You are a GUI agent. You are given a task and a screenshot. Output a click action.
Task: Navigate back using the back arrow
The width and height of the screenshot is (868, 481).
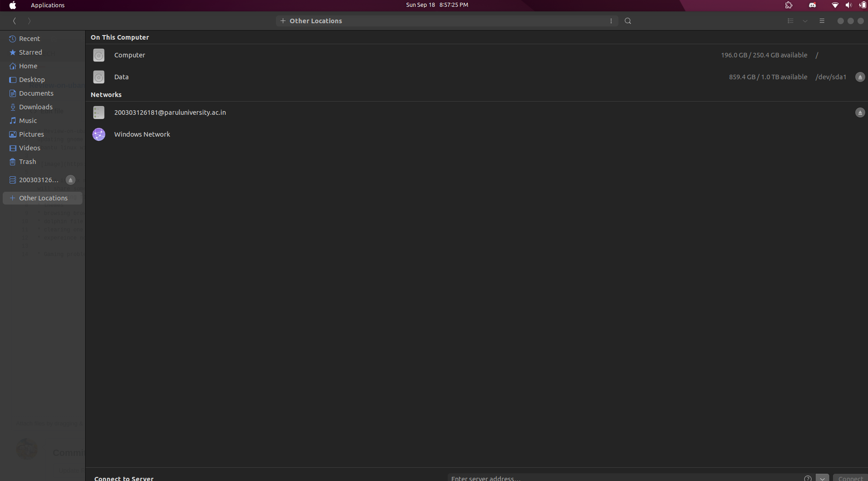tap(14, 21)
